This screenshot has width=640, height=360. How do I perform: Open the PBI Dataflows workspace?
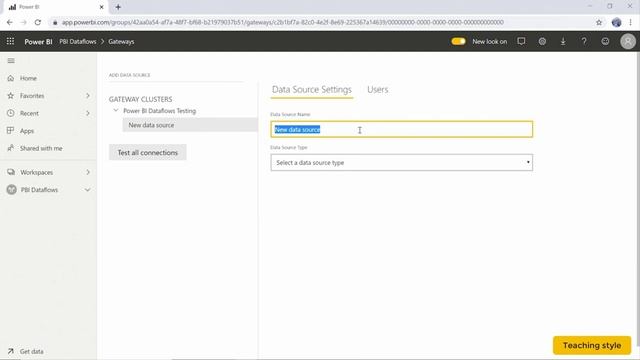[x=39, y=190]
